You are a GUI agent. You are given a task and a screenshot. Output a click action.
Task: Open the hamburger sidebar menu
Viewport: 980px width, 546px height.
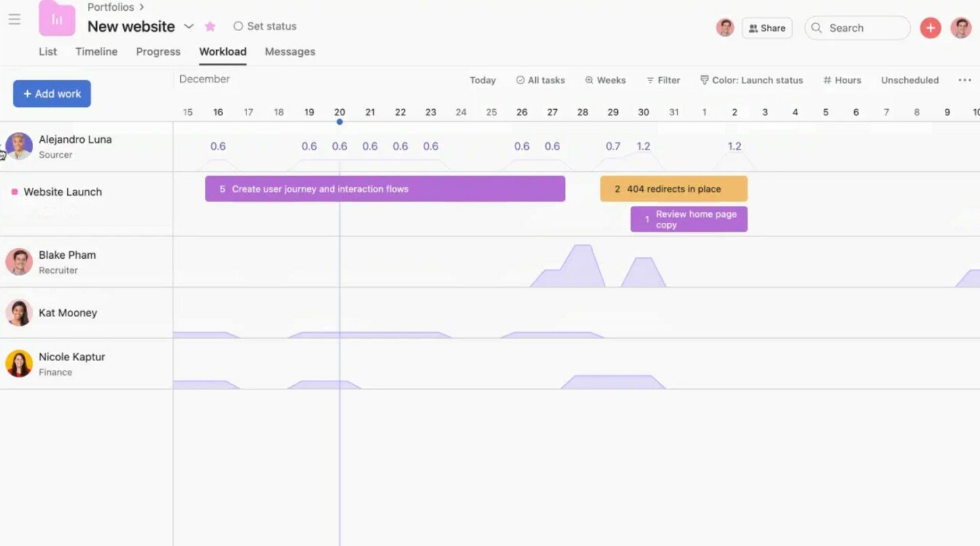click(x=14, y=19)
